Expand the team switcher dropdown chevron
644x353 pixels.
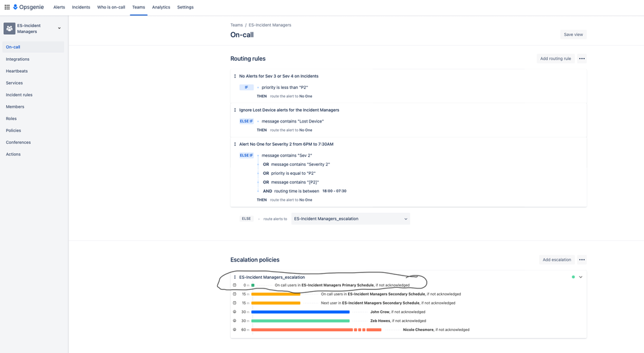point(59,28)
